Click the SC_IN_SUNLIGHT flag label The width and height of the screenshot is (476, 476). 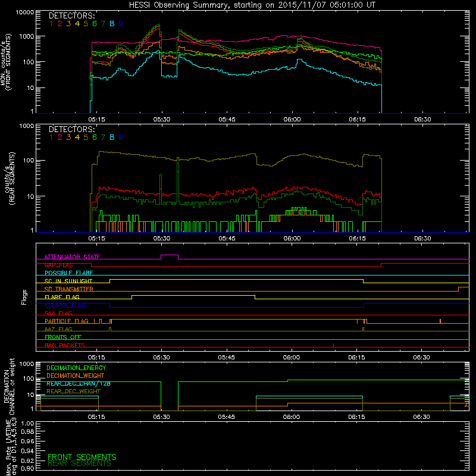pyautogui.click(x=68, y=281)
